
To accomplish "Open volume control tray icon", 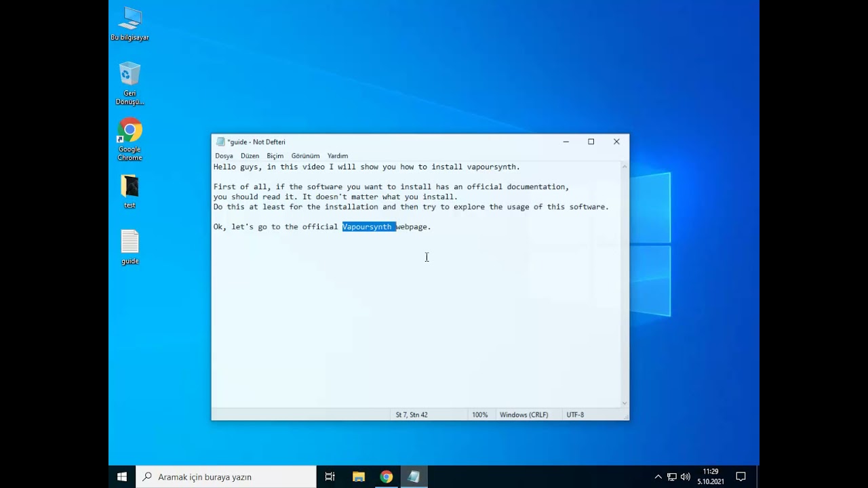I will 685,476.
